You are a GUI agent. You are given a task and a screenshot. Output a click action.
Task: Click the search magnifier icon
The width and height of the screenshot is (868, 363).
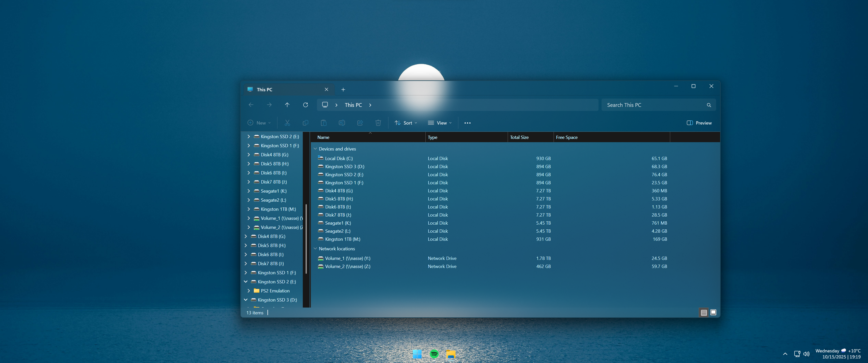709,105
